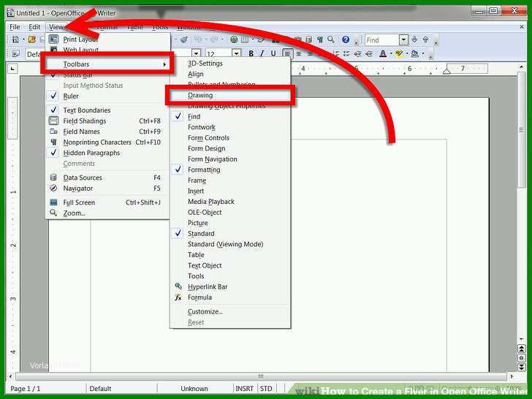
Task: Click the Nonprinting Characters paragraph icon
Action: point(319,39)
